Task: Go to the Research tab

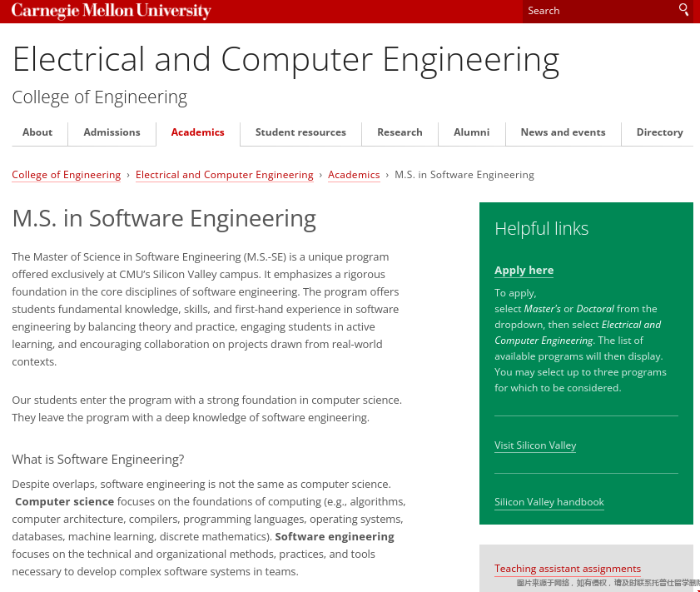Action: pyautogui.click(x=400, y=132)
